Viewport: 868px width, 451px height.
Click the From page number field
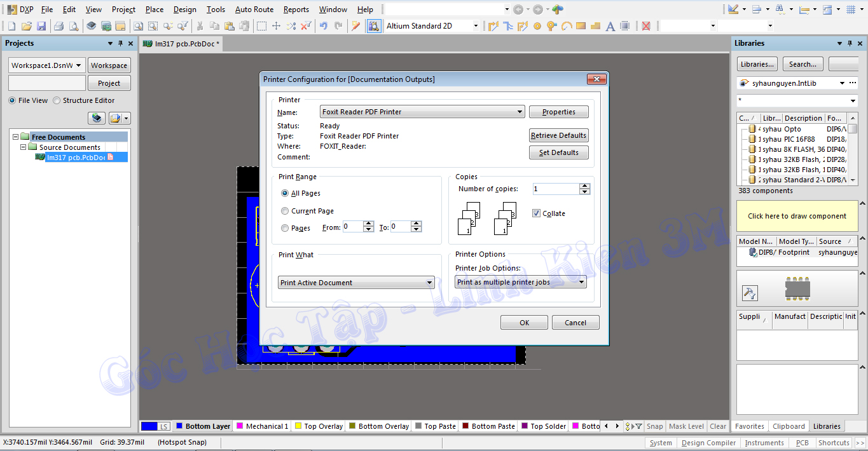coord(353,227)
